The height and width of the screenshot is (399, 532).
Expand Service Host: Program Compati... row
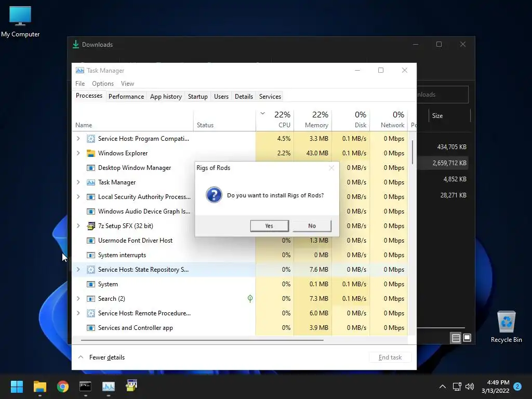78,138
